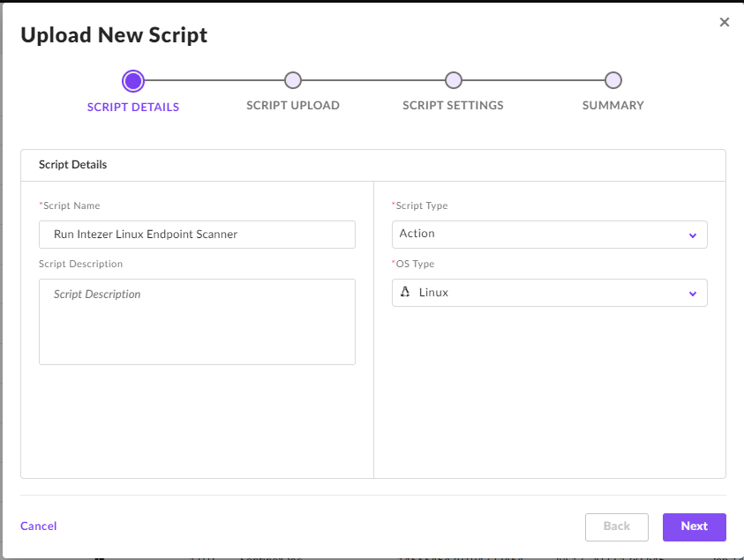Screen dimensions: 744x560
Task: Select the SCRIPT DETAILS step label
Action: (x=133, y=107)
